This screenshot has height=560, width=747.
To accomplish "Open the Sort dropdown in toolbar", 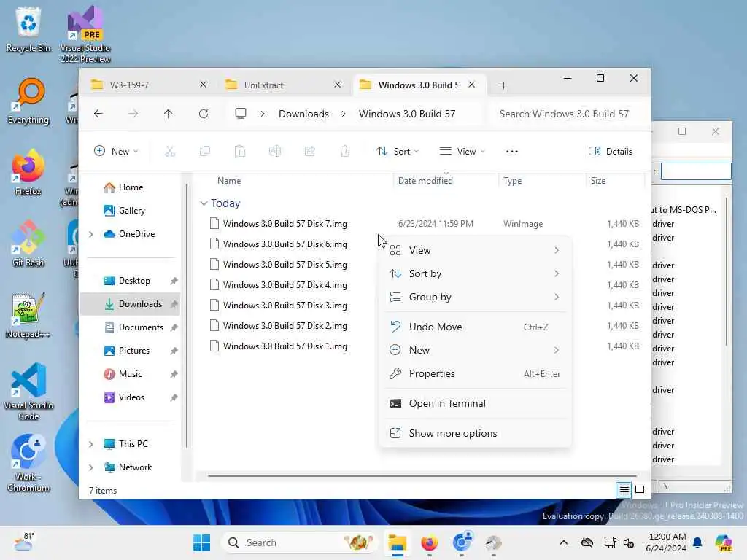I will [x=398, y=152].
